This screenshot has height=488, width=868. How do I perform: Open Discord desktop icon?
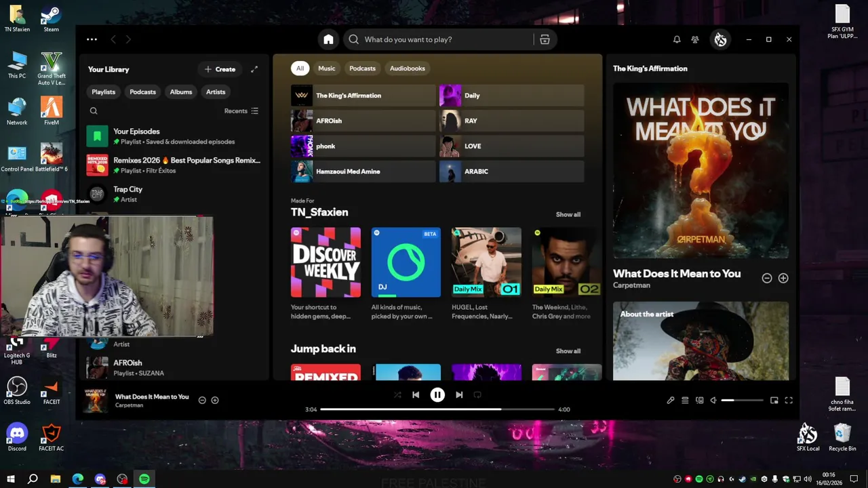point(17,437)
